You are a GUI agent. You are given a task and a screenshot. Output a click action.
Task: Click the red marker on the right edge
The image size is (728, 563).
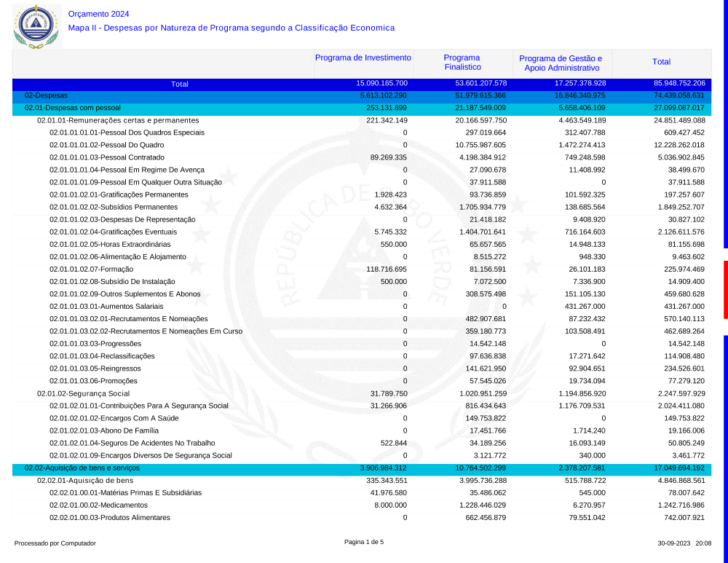click(x=725, y=289)
